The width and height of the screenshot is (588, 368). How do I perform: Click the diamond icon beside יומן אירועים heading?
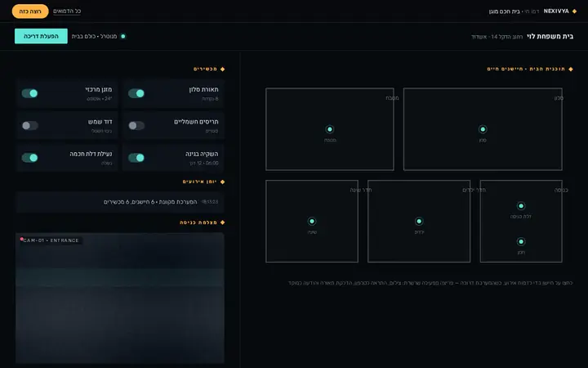click(222, 182)
